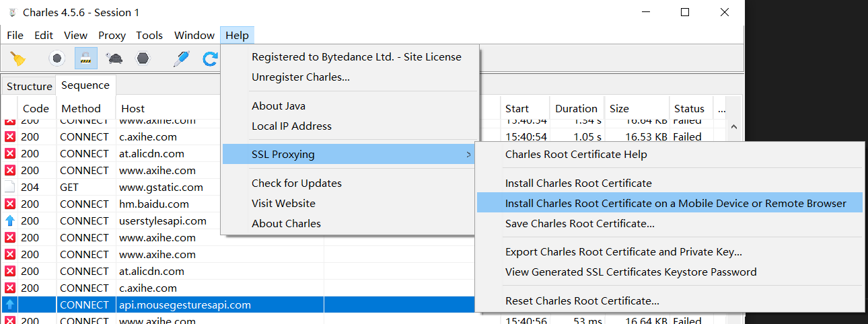The image size is (868, 324).
Task: Switch to the Structure tab
Action: [x=29, y=86]
